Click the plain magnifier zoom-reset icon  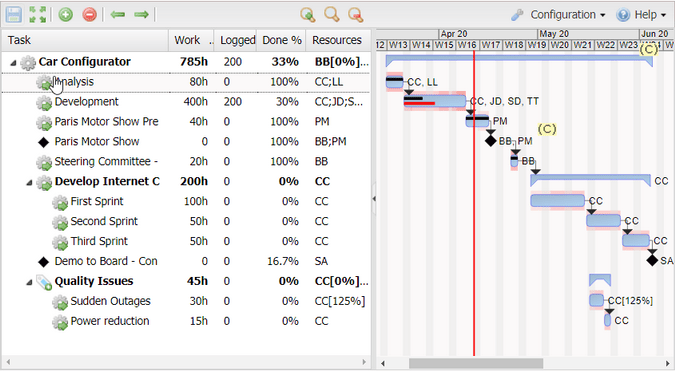331,15
